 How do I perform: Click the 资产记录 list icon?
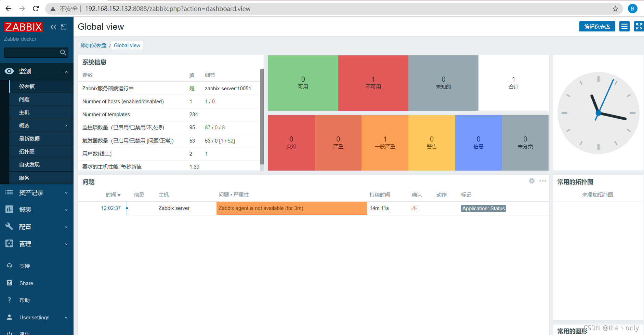(9, 192)
